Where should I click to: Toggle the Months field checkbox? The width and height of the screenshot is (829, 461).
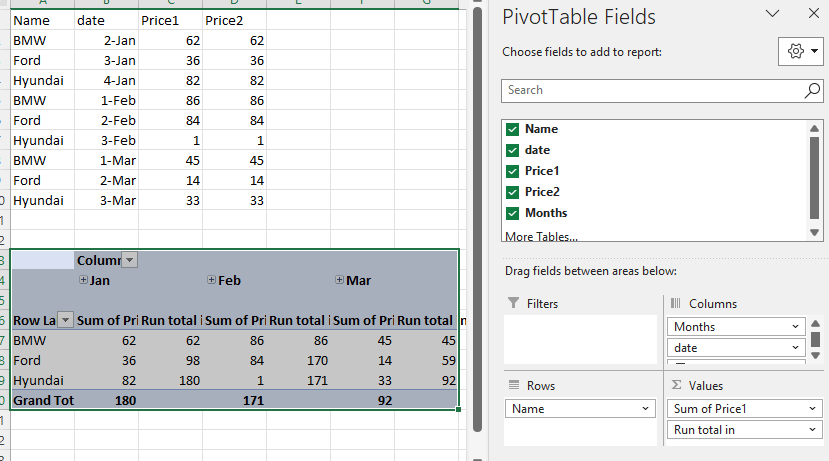[x=512, y=213]
